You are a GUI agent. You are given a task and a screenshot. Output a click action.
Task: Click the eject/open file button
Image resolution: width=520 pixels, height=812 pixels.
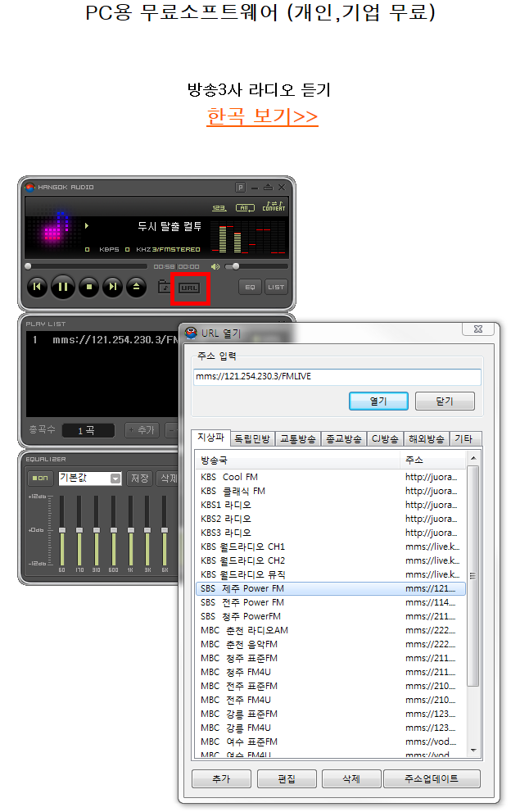(x=136, y=287)
